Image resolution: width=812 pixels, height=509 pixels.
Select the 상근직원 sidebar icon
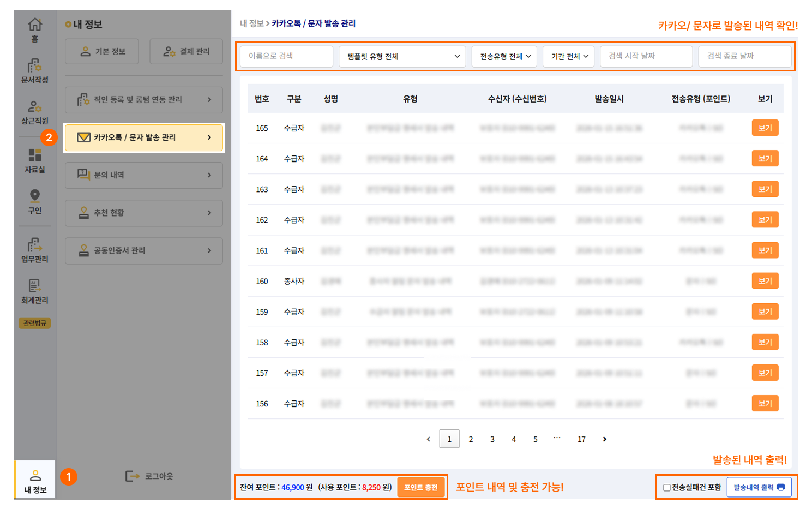click(35, 107)
